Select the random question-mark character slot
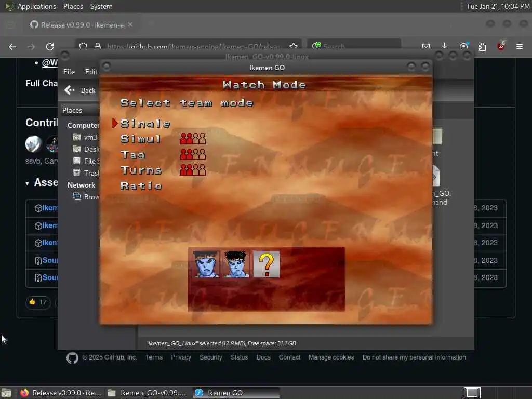The width and height of the screenshot is (532, 399). click(267, 264)
